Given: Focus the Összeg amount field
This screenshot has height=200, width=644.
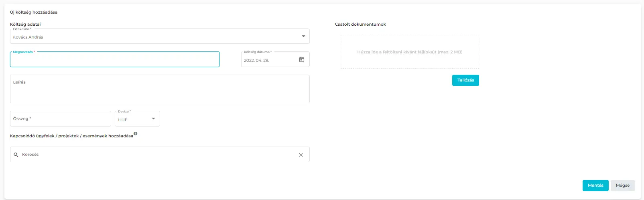Looking at the screenshot, I should point(60,119).
